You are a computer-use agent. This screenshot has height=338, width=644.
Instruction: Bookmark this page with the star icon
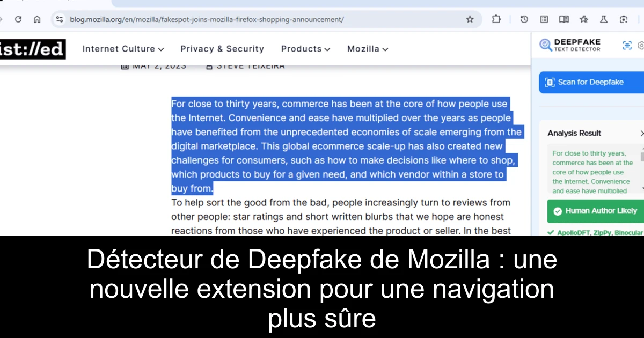tap(470, 19)
